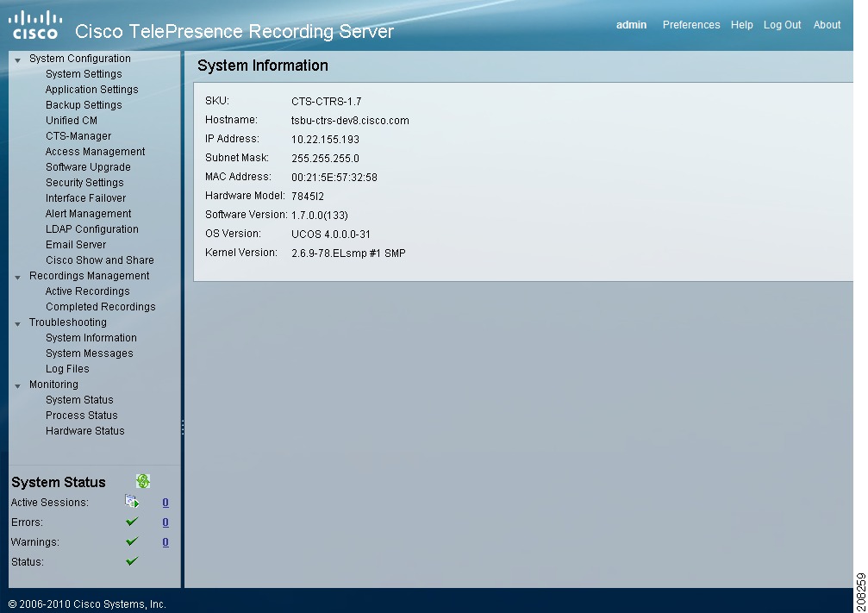Click hostname tsbu-ctrs-dev8.cisco.com

point(351,120)
